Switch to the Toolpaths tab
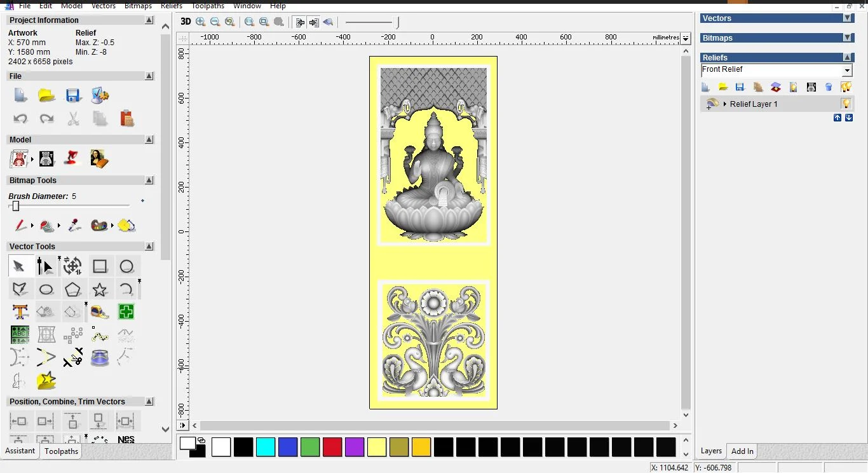 click(x=61, y=451)
